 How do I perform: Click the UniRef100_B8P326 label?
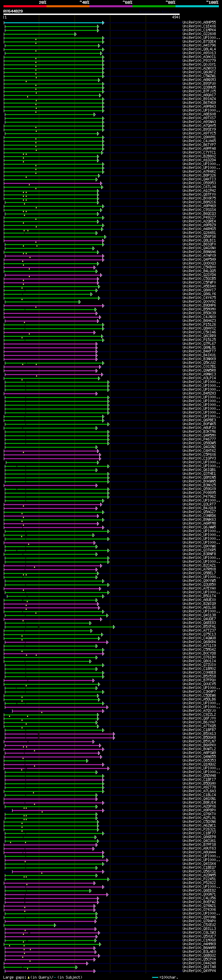coord(199,175)
